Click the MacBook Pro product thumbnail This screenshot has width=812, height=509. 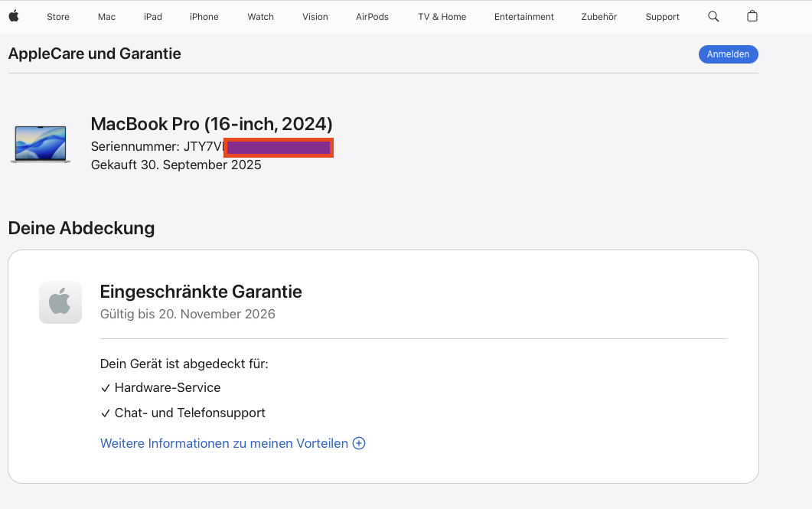coord(41,144)
